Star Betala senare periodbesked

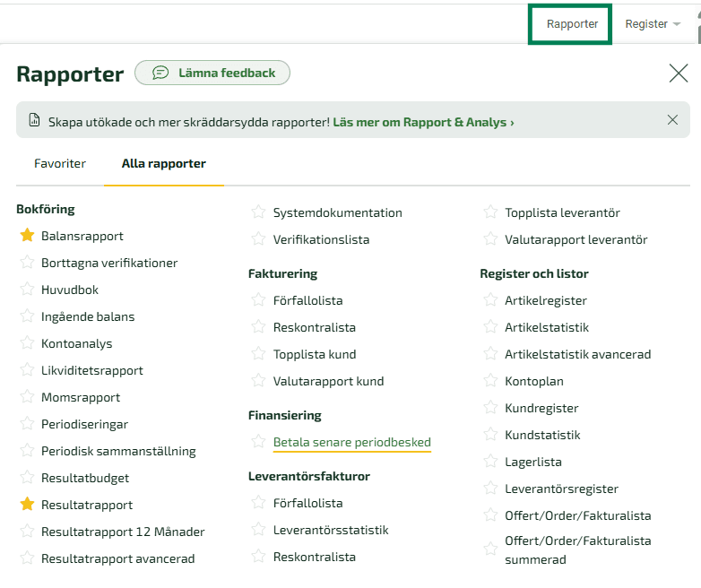[258, 441]
